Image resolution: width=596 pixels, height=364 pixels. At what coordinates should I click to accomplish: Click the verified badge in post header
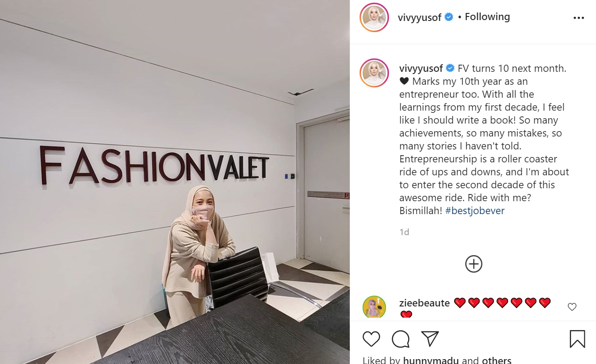[449, 17]
